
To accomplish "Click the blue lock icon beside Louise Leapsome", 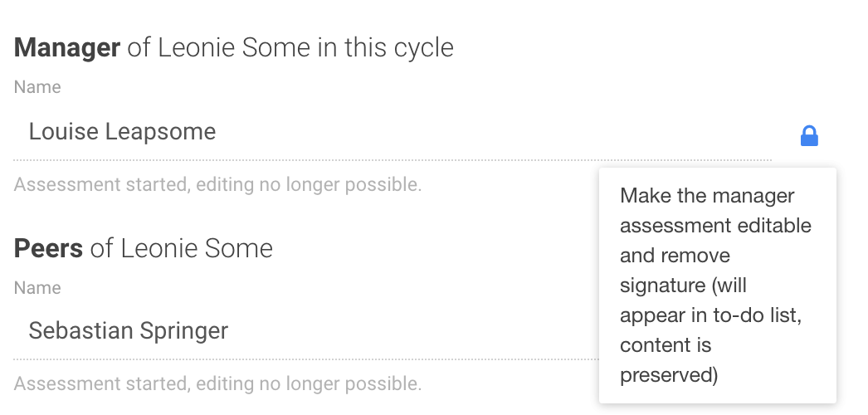I will point(809,135).
